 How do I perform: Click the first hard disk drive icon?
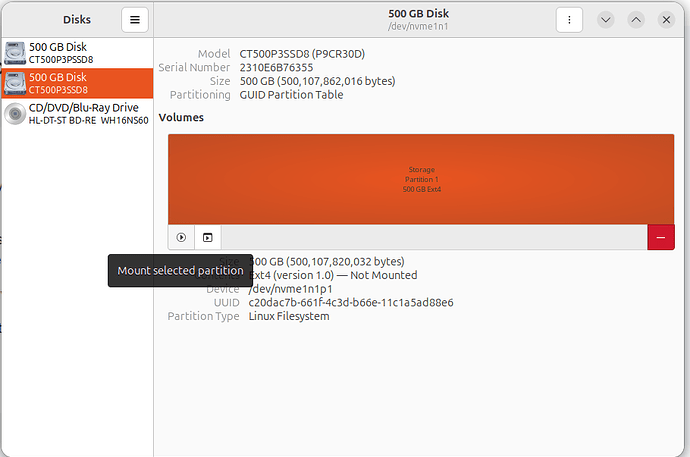point(15,53)
